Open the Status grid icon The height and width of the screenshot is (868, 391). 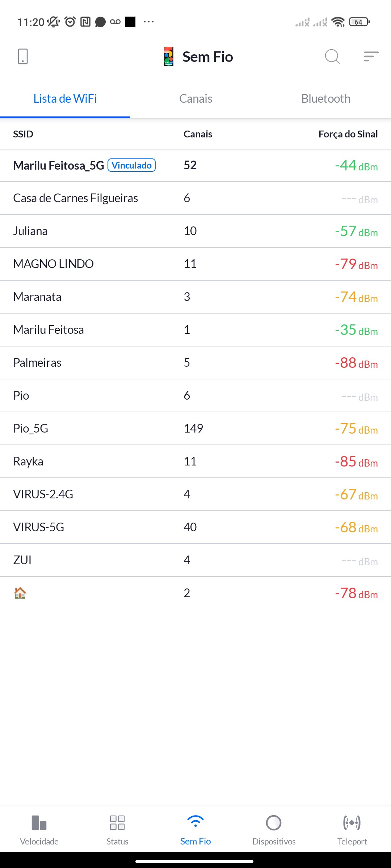pos(117,823)
